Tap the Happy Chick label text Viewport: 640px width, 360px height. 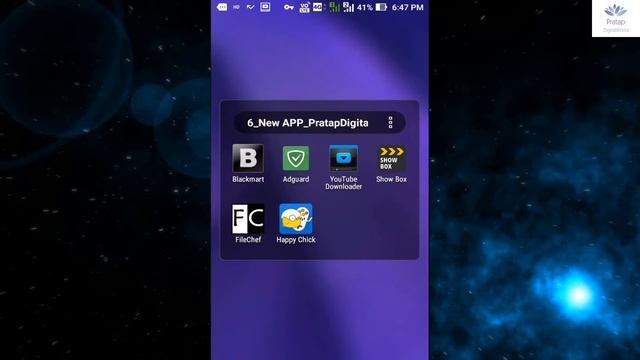[x=296, y=240]
